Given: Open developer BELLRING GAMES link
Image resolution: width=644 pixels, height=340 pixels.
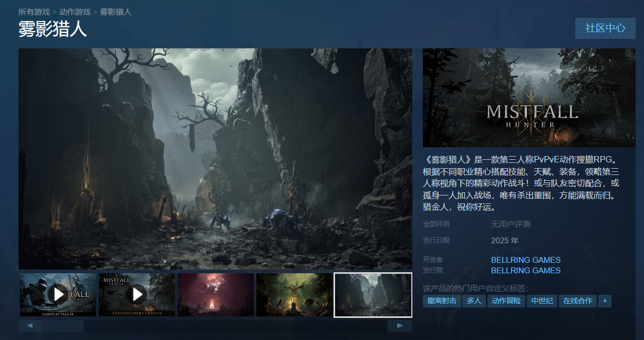Looking at the screenshot, I should (x=525, y=260).
